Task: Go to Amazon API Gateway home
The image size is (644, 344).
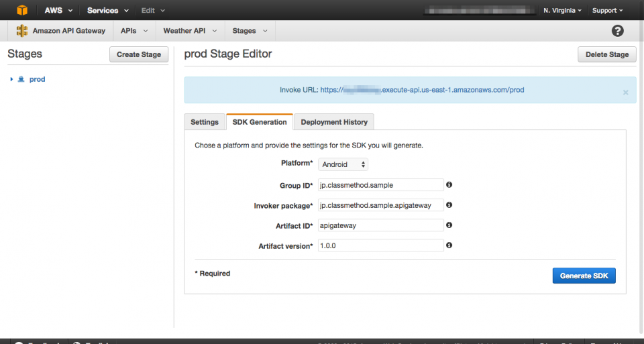Action: 69,31
